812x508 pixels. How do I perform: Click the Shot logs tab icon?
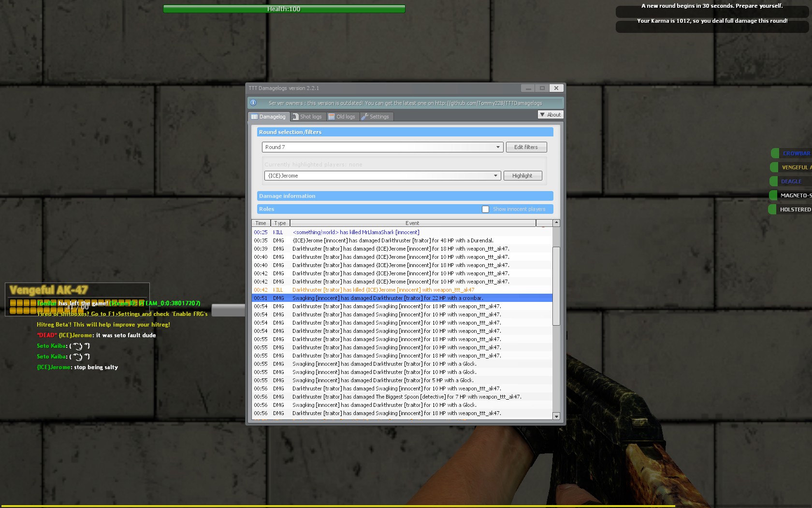point(295,117)
